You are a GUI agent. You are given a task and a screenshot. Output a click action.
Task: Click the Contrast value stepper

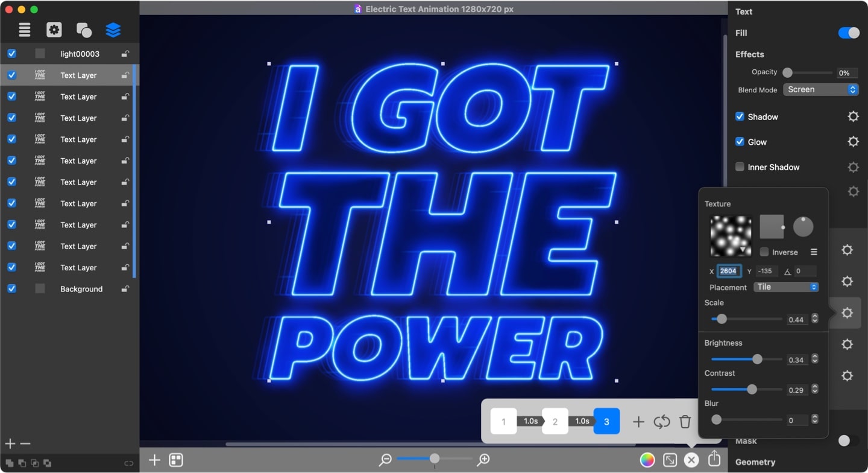click(x=815, y=389)
